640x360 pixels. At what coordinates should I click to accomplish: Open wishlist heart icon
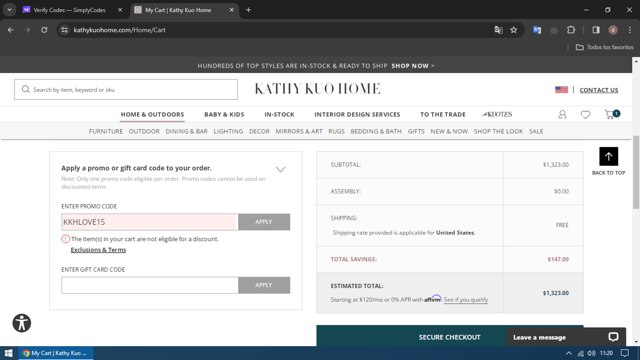585,115
